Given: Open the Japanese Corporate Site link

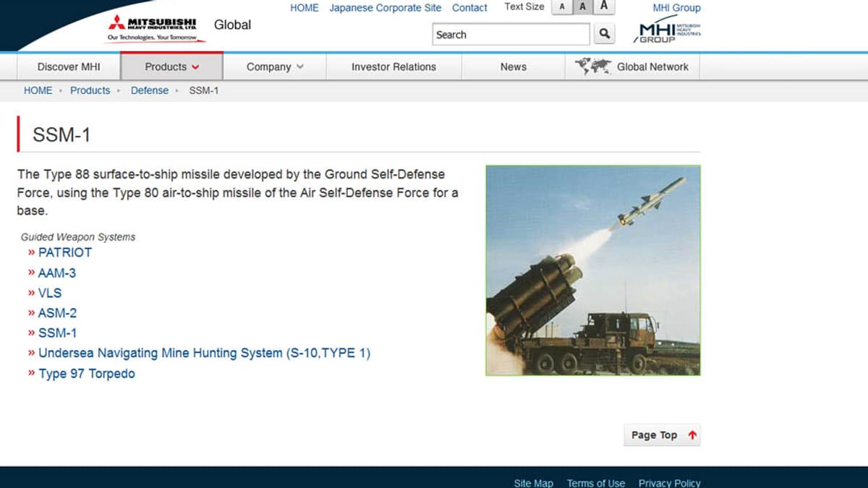Looking at the screenshot, I should (x=386, y=8).
